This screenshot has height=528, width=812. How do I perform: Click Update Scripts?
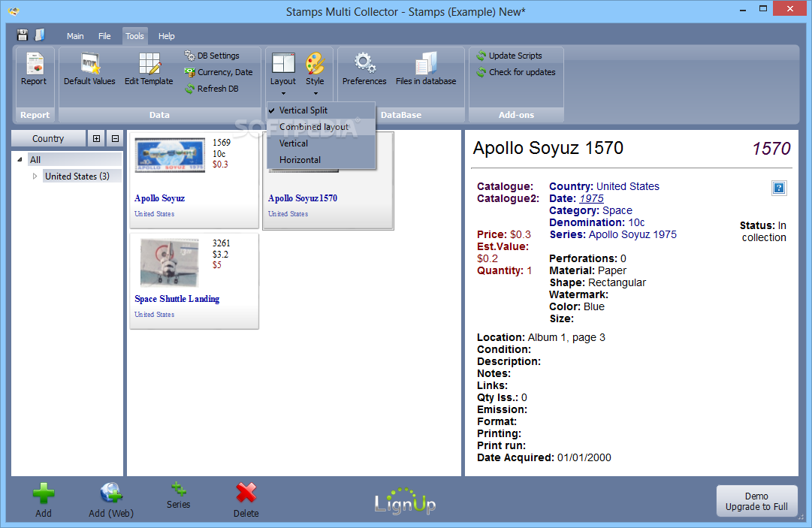[509, 56]
